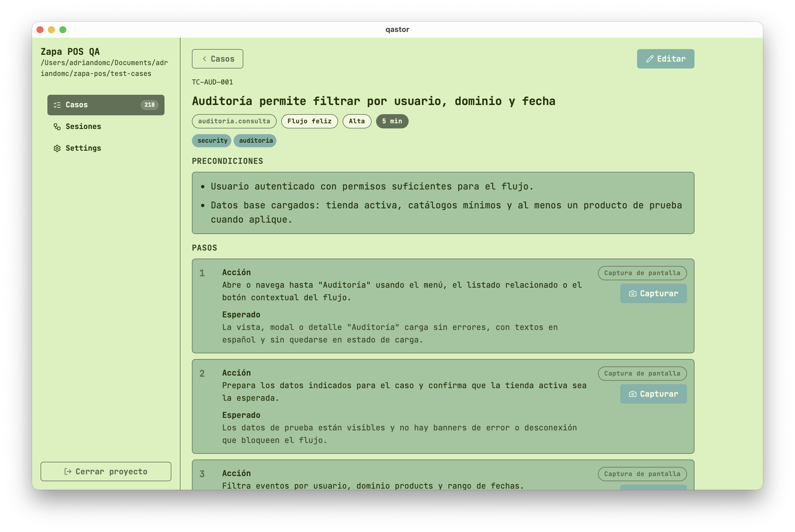This screenshot has width=795, height=532.
Task: Select the security tag
Action: (212, 140)
